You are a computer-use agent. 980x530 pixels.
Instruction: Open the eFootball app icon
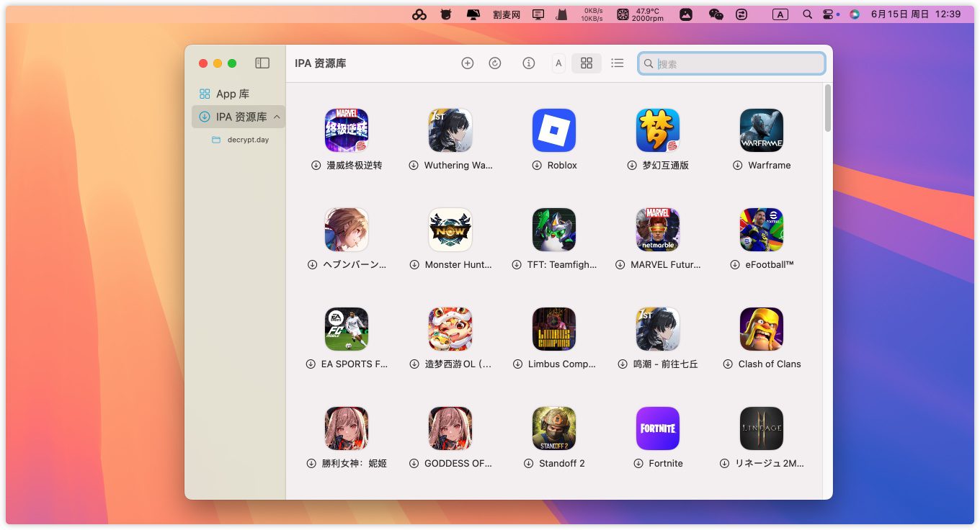click(762, 230)
